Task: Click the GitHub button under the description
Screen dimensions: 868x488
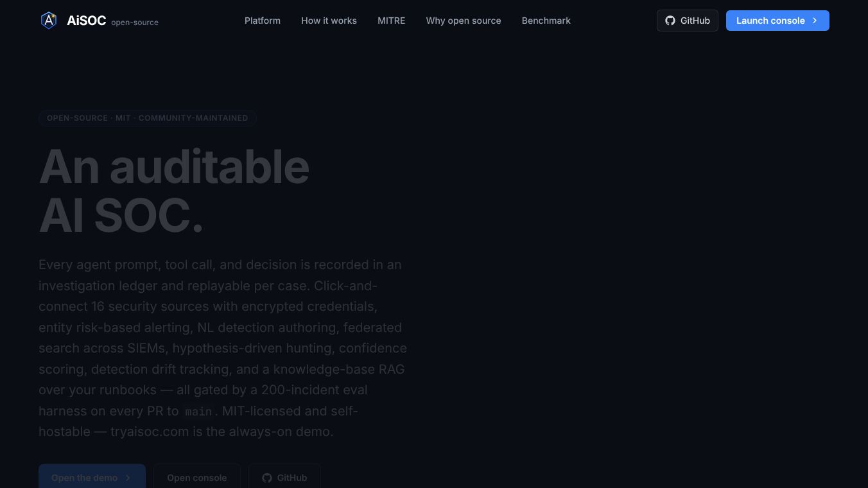Action: pos(284,476)
